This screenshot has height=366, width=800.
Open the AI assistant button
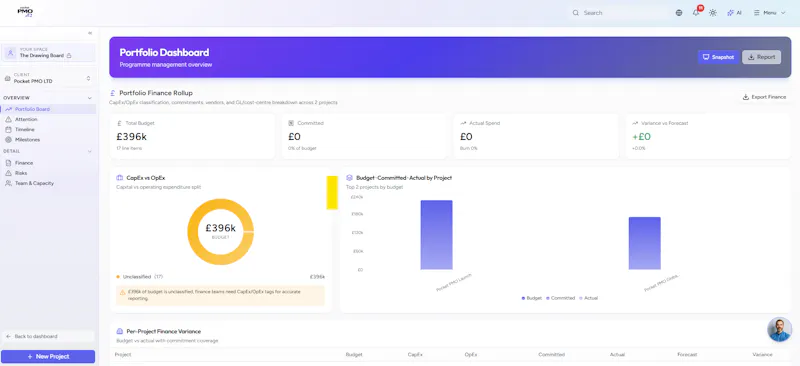734,13
